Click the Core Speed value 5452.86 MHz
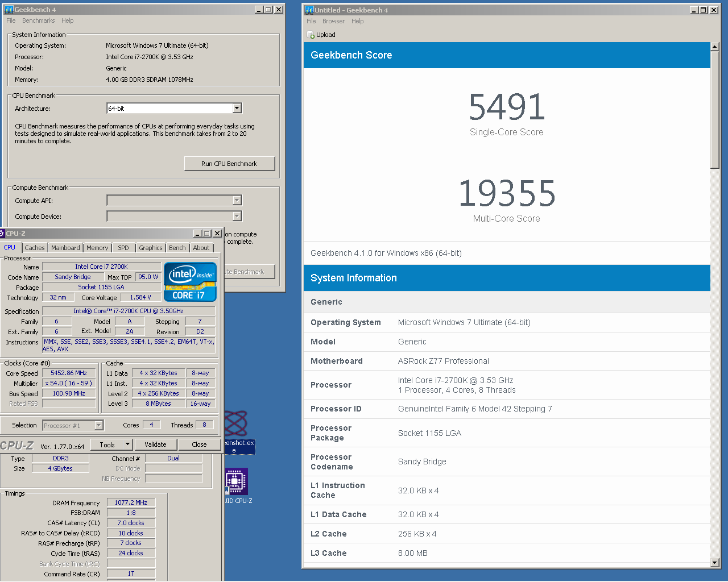Screen dimensions: 728x582 pyautogui.click(x=69, y=373)
